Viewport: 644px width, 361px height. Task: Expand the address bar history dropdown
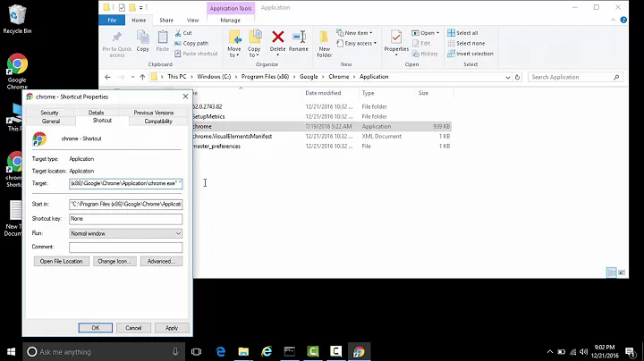[508, 77]
